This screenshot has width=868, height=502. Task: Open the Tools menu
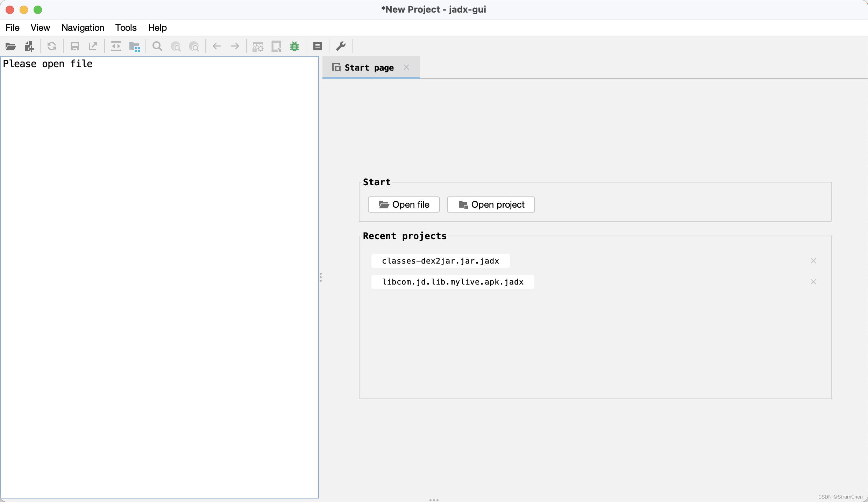pos(126,28)
